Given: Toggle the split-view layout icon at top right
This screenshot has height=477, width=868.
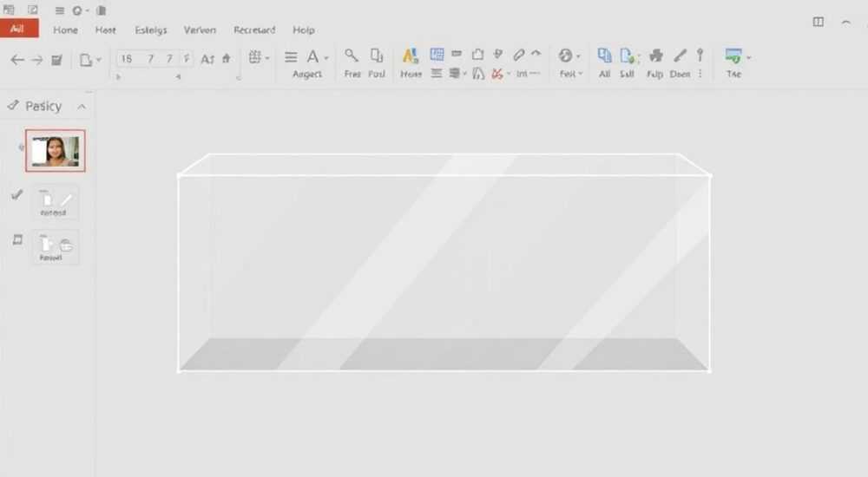Looking at the screenshot, I should (819, 23).
